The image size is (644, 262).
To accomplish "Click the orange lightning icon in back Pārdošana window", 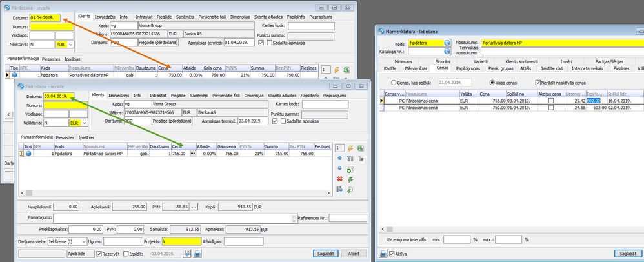I will (x=336, y=70).
